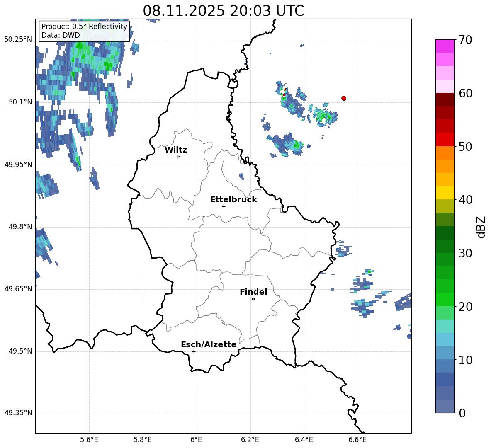Click the Wiltz station label
This screenshot has width=491, height=448.
tap(176, 150)
